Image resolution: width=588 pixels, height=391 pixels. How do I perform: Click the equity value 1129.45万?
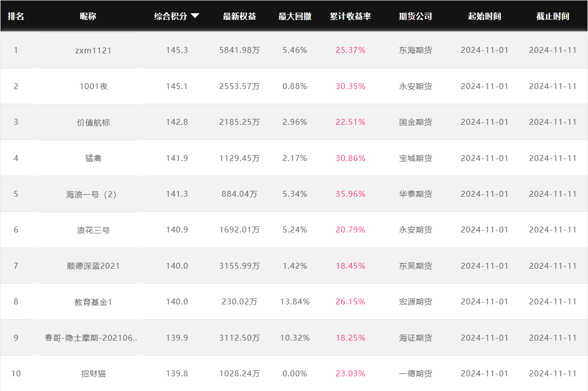point(240,158)
